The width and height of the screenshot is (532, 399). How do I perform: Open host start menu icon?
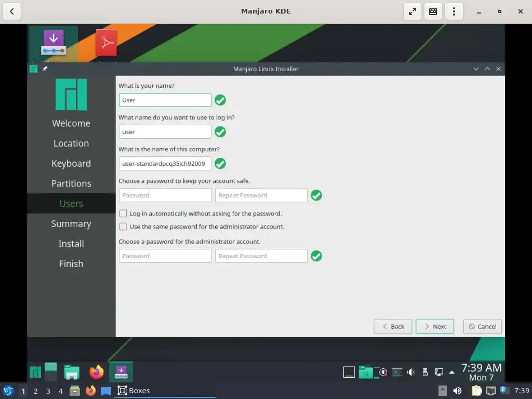[8, 391]
